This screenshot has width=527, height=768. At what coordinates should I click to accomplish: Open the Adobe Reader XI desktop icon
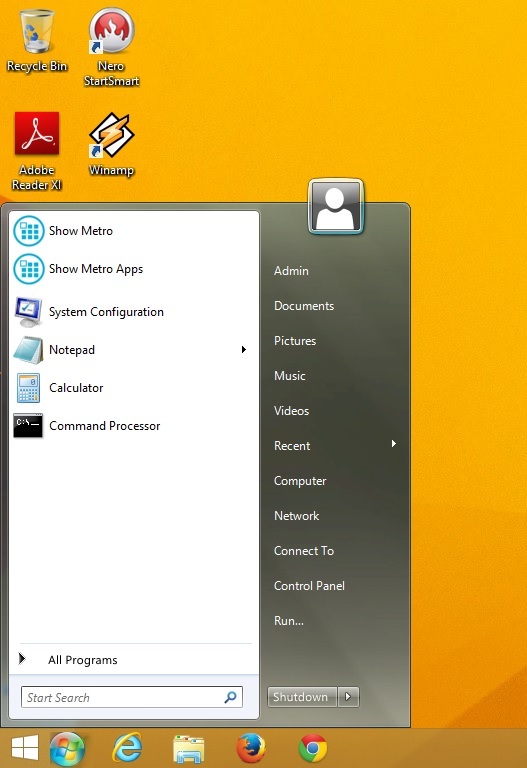[x=37, y=151]
